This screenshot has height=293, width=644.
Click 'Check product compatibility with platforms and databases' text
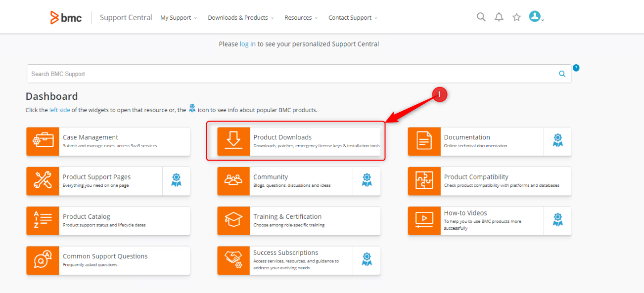coord(502,185)
